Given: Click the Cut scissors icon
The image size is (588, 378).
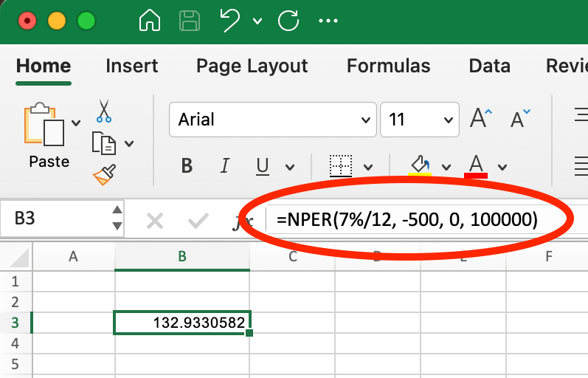Looking at the screenshot, I should click(104, 111).
